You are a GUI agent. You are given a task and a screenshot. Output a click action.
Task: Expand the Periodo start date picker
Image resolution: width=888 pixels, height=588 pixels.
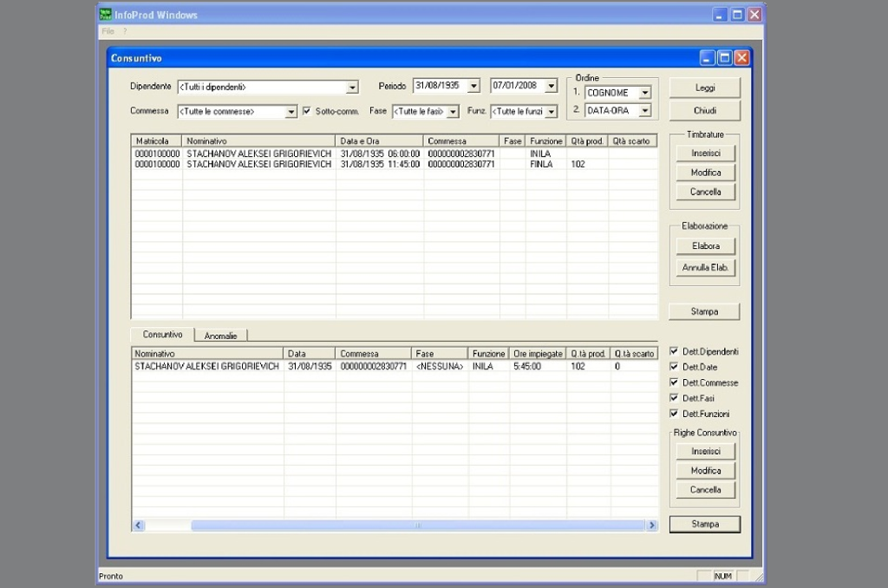point(473,86)
